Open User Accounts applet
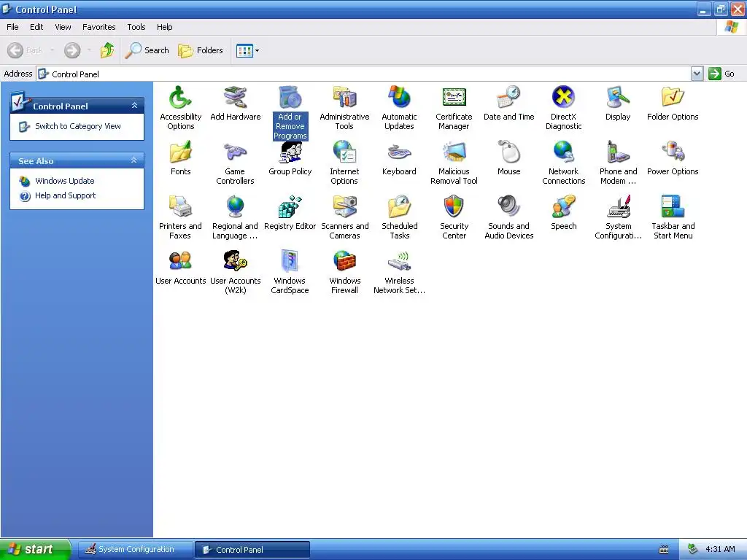Screen dimensions: 747x560 [x=181, y=268]
